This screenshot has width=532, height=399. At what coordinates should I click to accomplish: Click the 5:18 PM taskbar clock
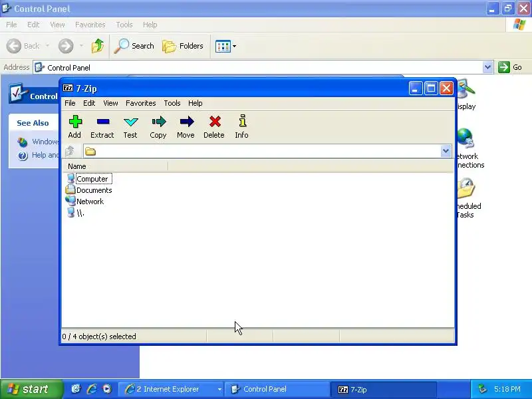(507, 389)
